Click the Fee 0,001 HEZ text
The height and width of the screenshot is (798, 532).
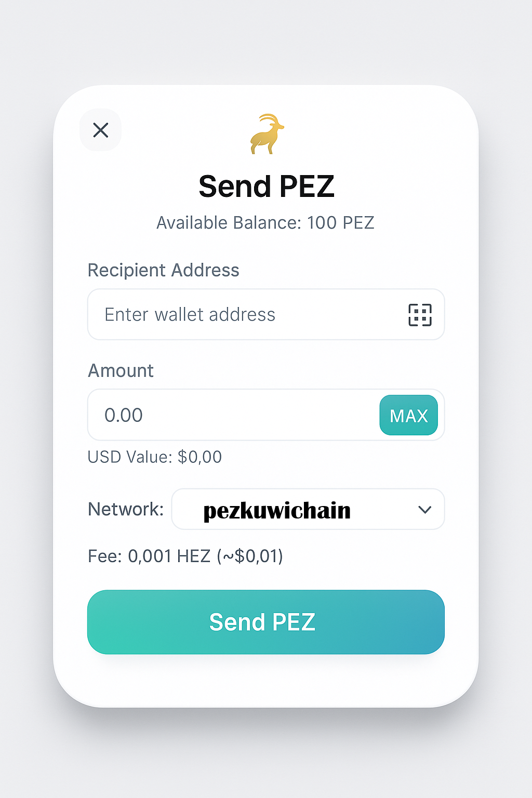pyautogui.click(x=149, y=556)
